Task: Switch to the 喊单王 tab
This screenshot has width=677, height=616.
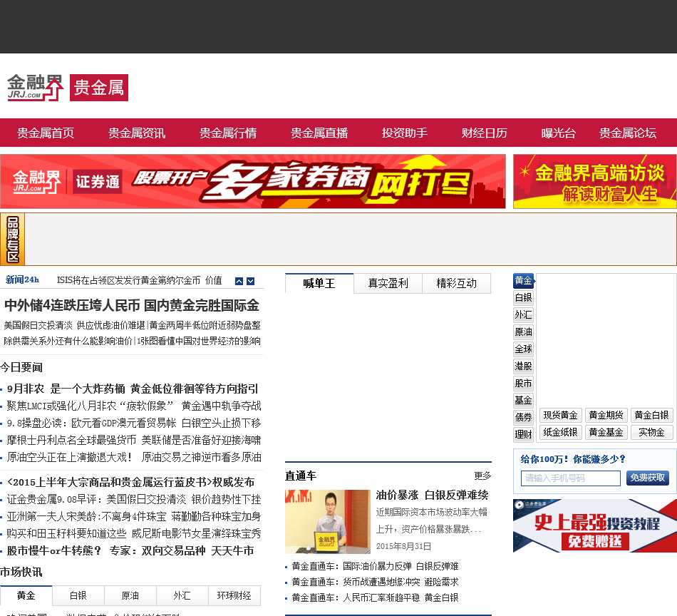Action: coord(319,283)
